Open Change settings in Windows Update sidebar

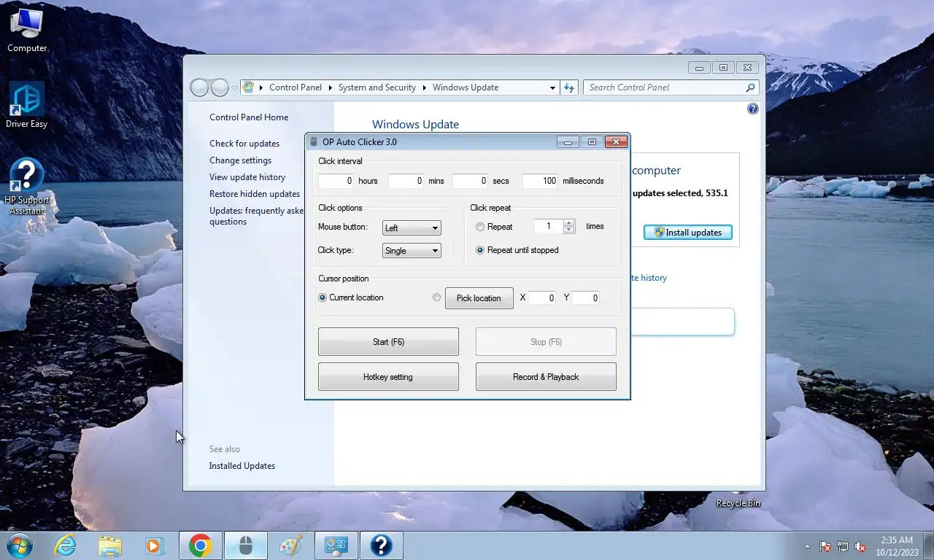click(x=240, y=160)
